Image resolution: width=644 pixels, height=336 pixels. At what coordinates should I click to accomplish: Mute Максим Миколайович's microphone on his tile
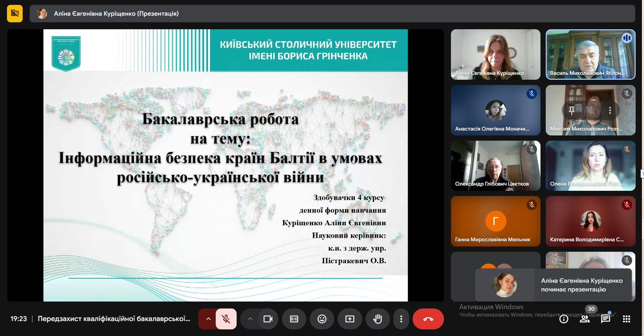pyautogui.click(x=591, y=110)
